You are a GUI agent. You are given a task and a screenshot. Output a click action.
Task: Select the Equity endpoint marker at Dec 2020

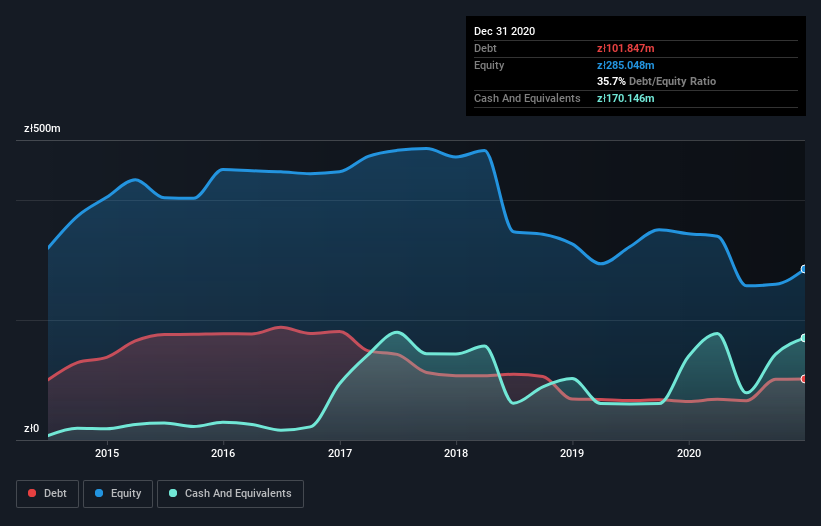(x=804, y=269)
